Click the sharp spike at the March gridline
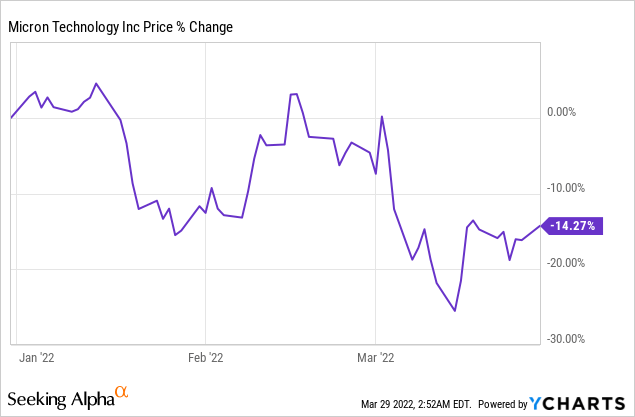 (x=382, y=116)
